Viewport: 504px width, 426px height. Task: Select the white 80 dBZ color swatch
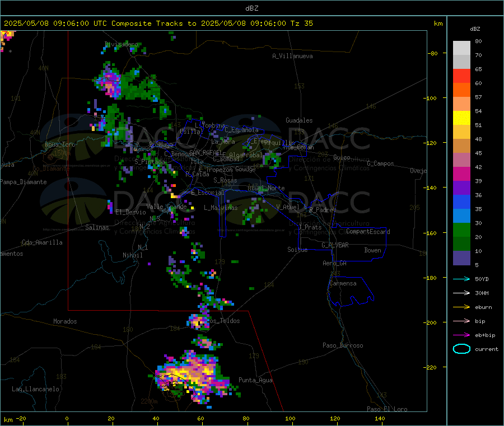pyautogui.click(x=461, y=48)
